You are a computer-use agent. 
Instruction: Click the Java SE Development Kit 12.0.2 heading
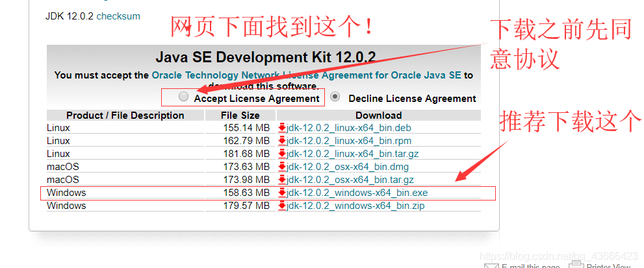pyautogui.click(x=265, y=57)
